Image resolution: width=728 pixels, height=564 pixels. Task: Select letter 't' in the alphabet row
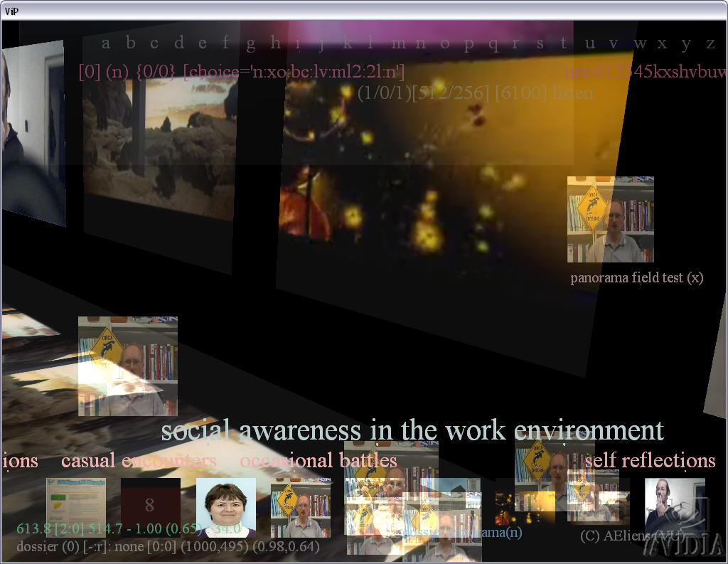coord(563,43)
